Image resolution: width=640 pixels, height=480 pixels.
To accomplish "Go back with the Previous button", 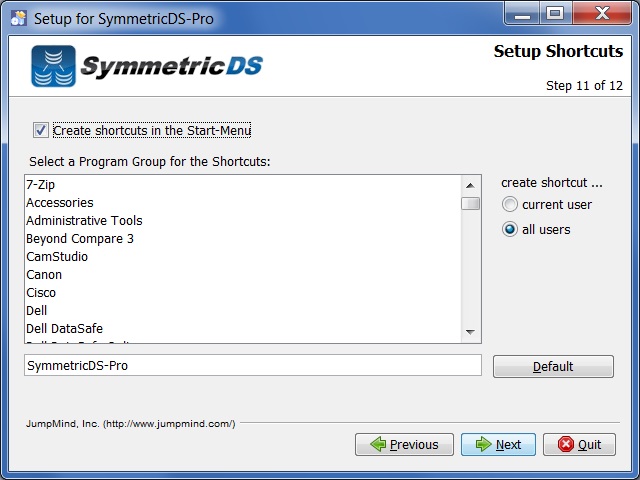I will (x=404, y=444).
